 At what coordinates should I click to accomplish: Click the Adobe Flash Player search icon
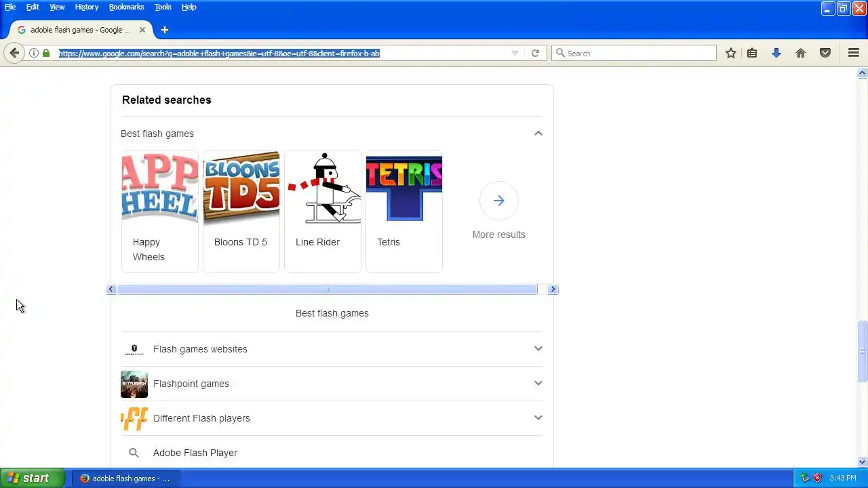pyautogui.click(x=134, y=453)
